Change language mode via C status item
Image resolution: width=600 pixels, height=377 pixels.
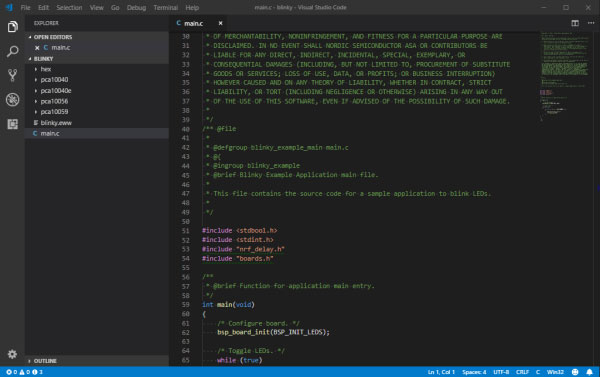[x=538, y=372]
